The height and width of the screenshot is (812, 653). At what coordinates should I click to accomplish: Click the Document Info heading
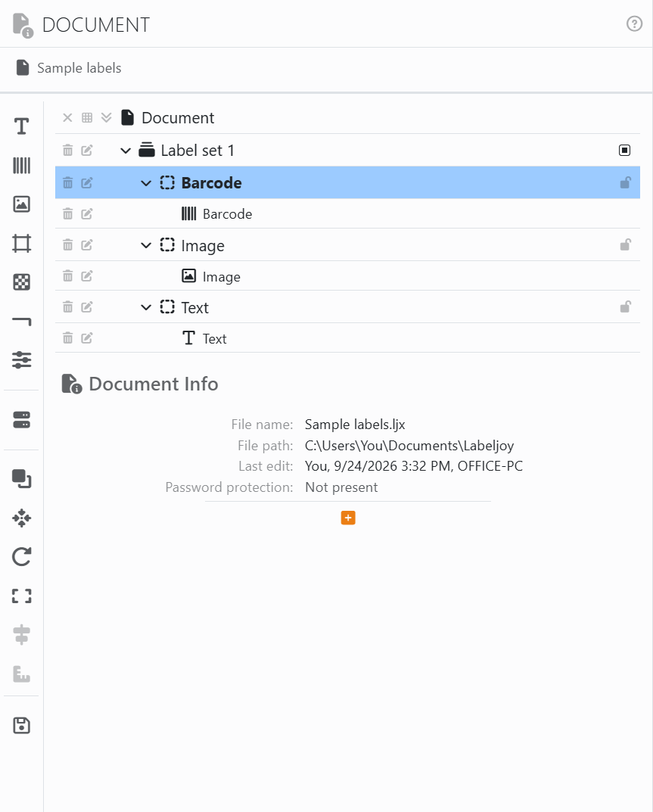154,384
